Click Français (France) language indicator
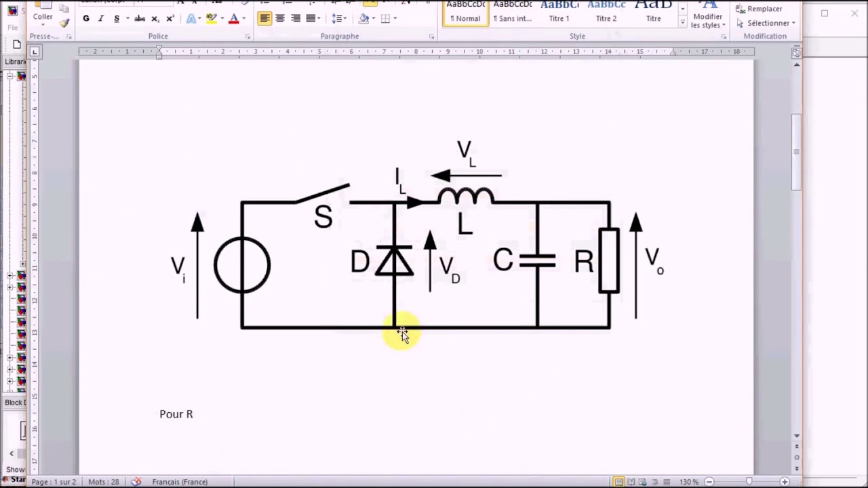The image size is (868, 488). [x=180, y=482]
